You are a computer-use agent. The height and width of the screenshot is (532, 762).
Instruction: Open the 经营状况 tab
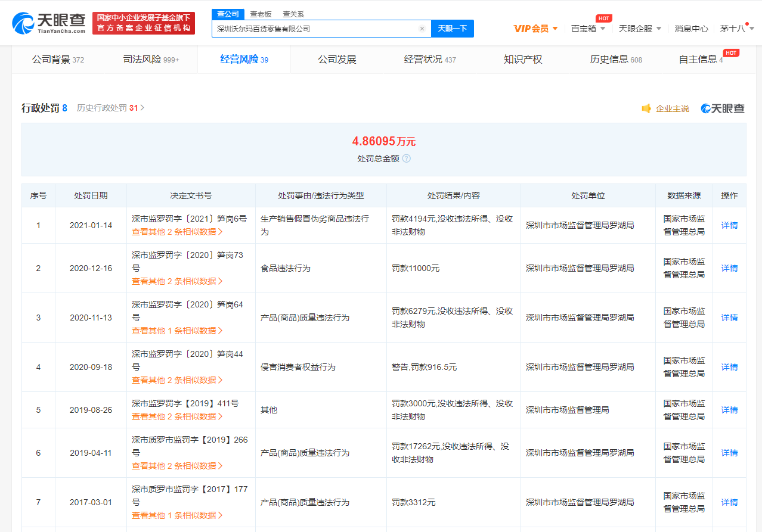[x=430, y=60]
